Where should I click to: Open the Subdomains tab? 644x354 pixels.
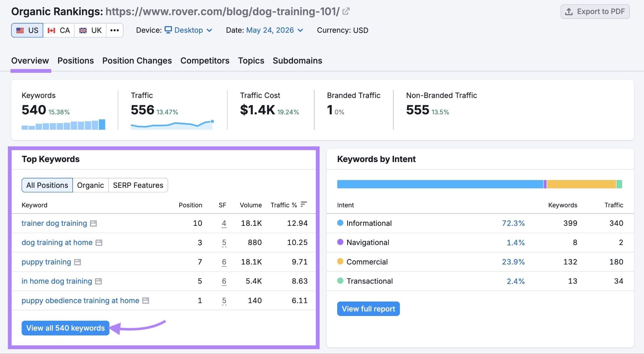297,60
